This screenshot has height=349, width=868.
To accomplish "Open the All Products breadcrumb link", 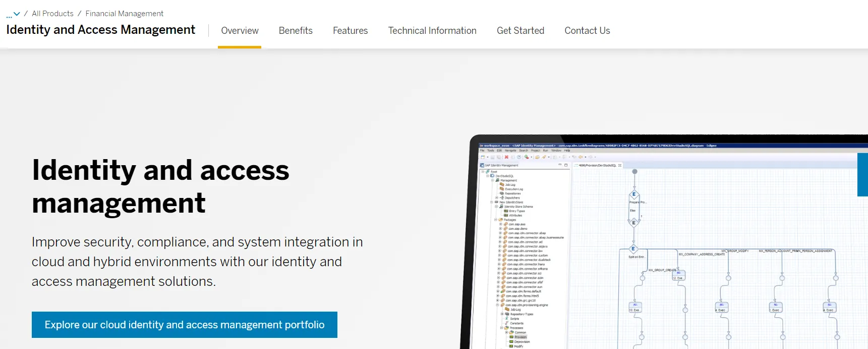I will point(52,14).
